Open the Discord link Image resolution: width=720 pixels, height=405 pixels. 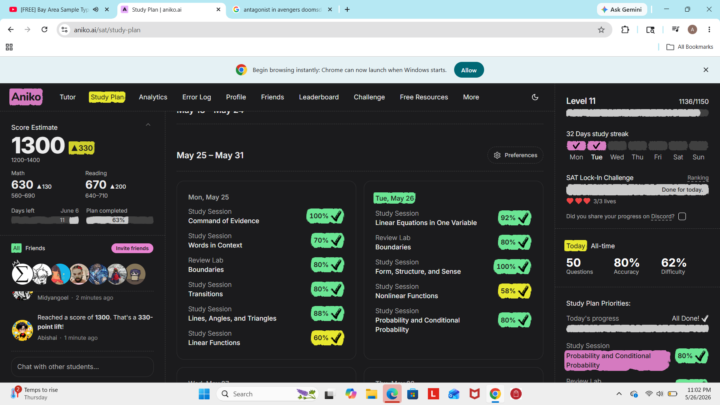(662, 216)
